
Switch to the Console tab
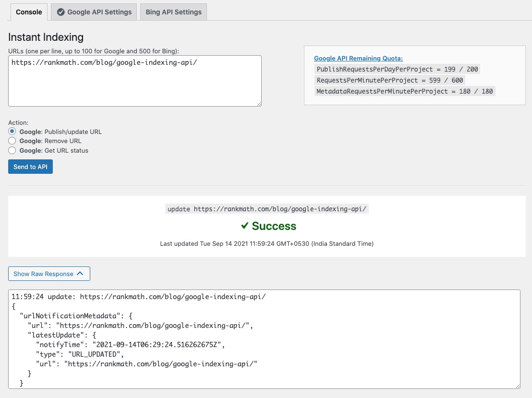29,12
